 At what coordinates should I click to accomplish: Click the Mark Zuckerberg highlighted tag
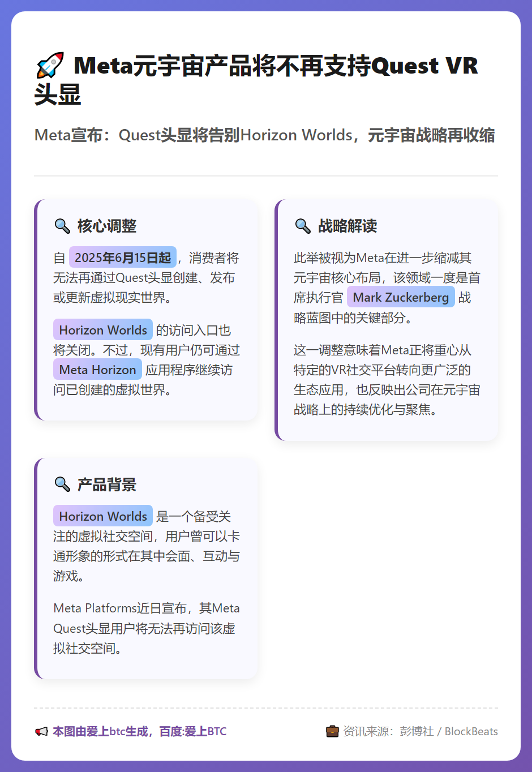(x=401, y=297)
